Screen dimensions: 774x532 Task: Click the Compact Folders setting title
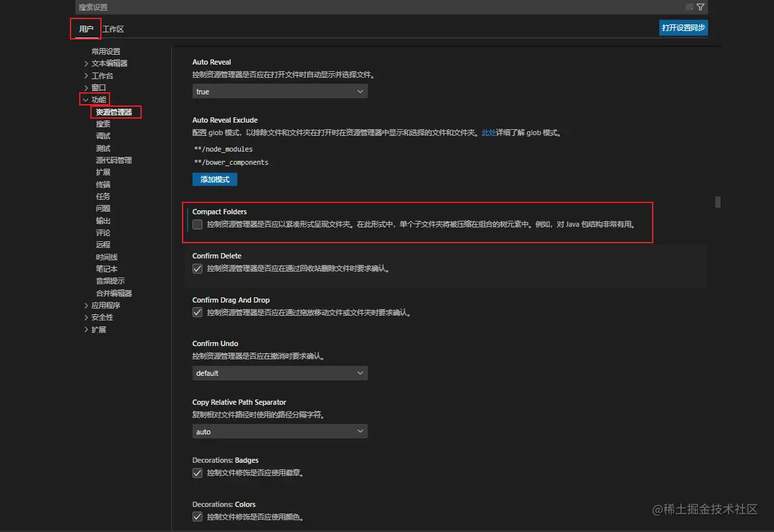click(220, 212)
